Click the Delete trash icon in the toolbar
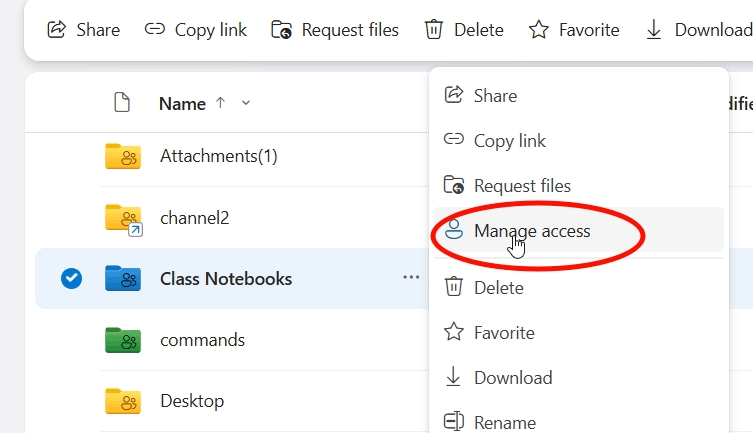Image resolution: width=753 pixels, height=433 pixels. pyautogui.click(x=434, y=30)
